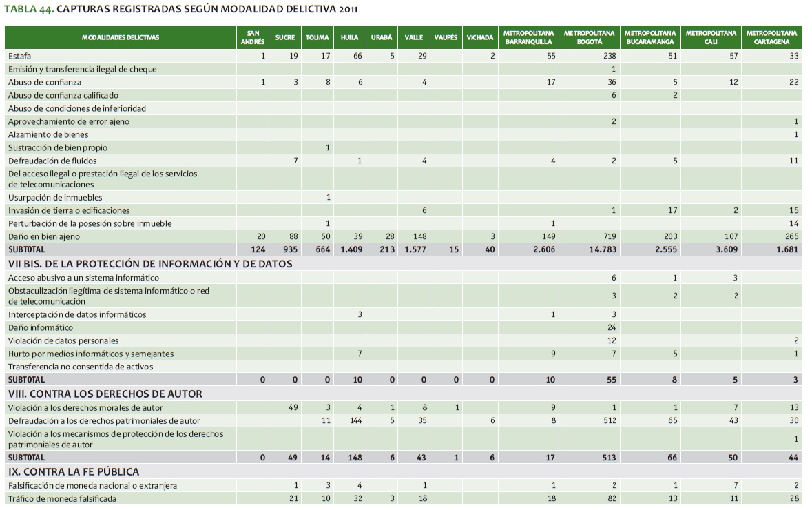Select the 'Modalidades Delictivas' column header

tap(121, 37)
